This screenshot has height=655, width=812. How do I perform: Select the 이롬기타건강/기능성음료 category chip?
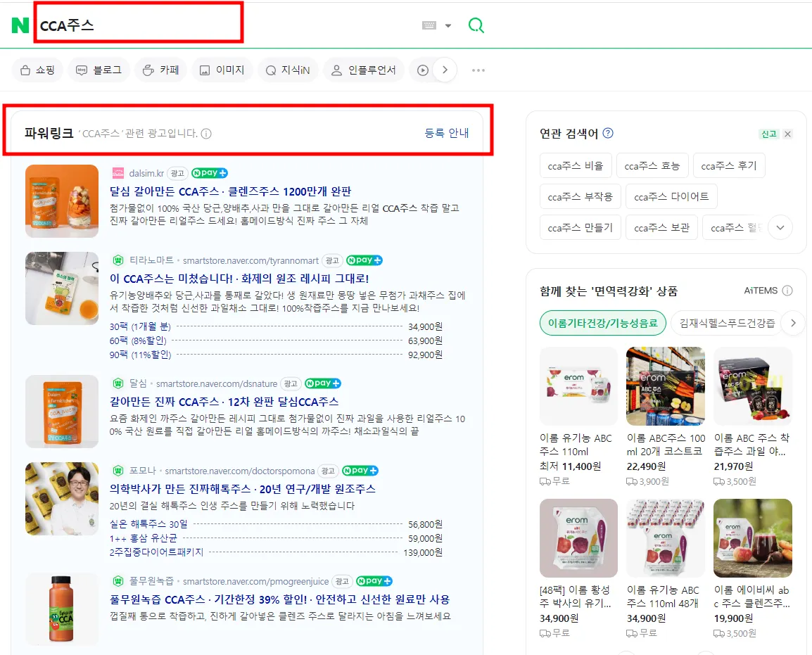pos(603,323)
